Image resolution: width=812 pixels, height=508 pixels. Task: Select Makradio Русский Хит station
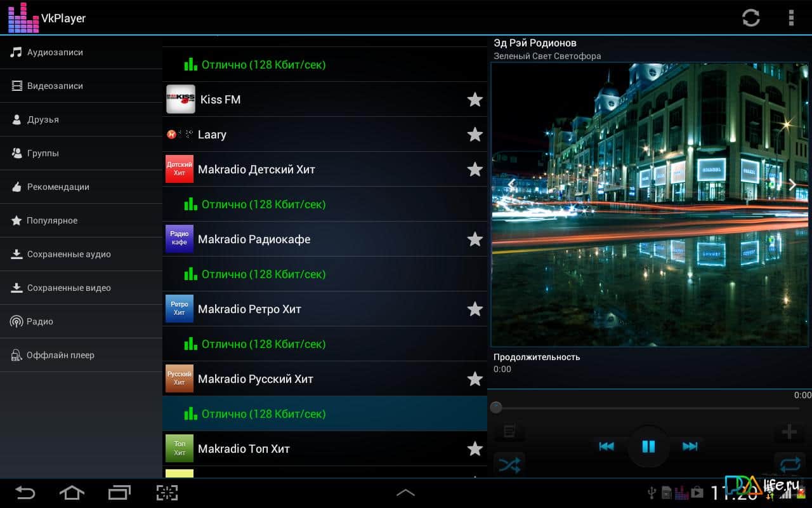coord(256,379)
